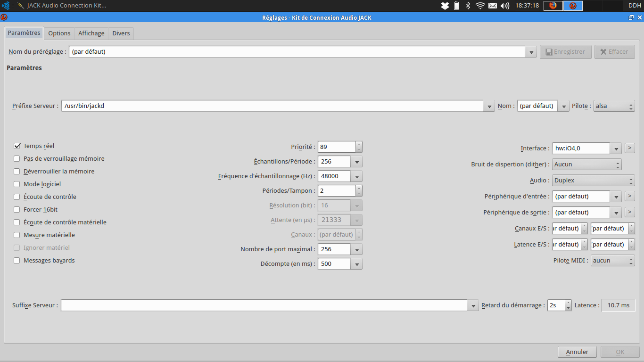Open the Affichage tab

pyautogui.click(x=91, y=33)
